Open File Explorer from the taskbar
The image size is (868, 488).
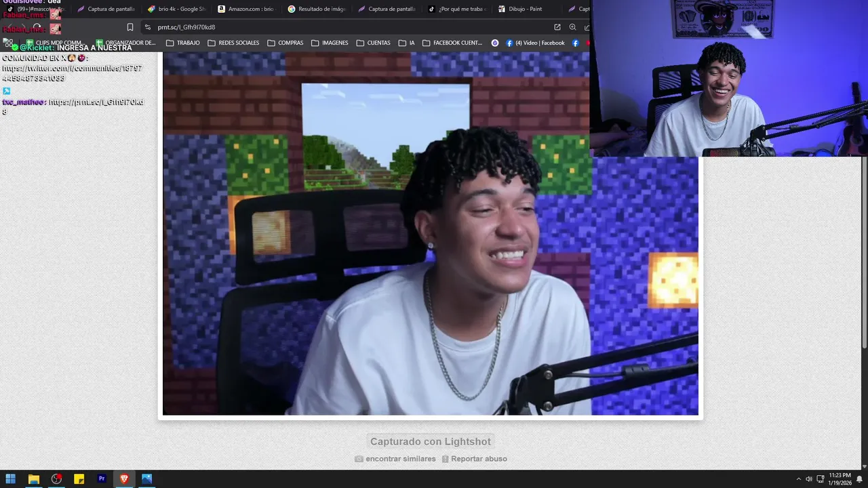point(33,479)
